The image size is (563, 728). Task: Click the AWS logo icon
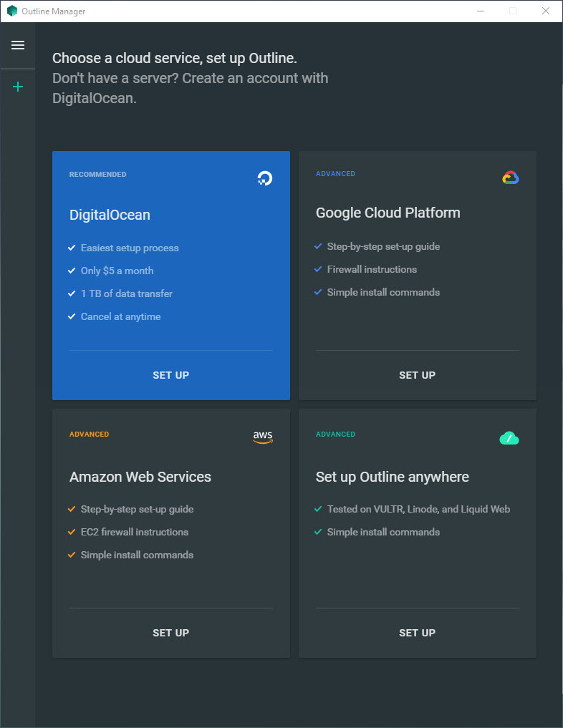click(x=263, y=437)
